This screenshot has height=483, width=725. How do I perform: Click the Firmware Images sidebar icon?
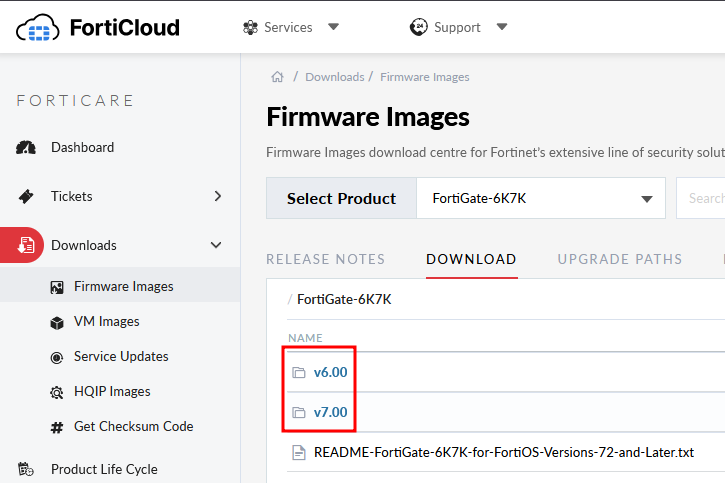point(56,287)
